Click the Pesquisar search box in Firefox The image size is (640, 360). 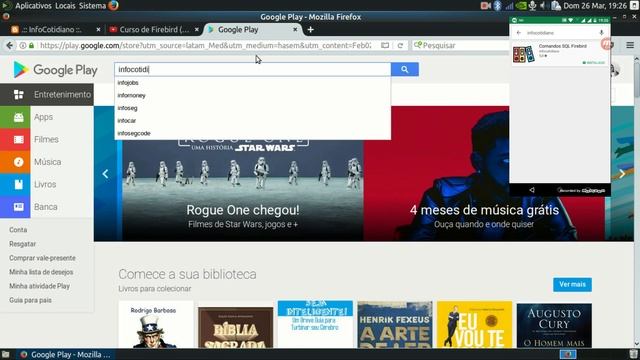[x=459, y=45]
